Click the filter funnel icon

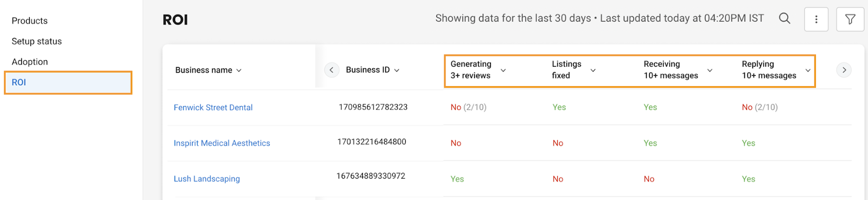(x=850, y=20)
